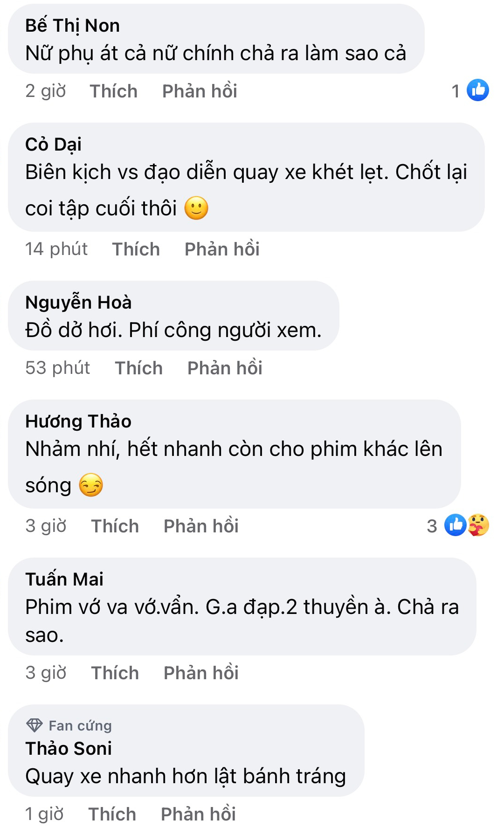Reply to Bế Thị Non's comment
The height and width of the screenshot is (834, 504).
pos(200,91)
